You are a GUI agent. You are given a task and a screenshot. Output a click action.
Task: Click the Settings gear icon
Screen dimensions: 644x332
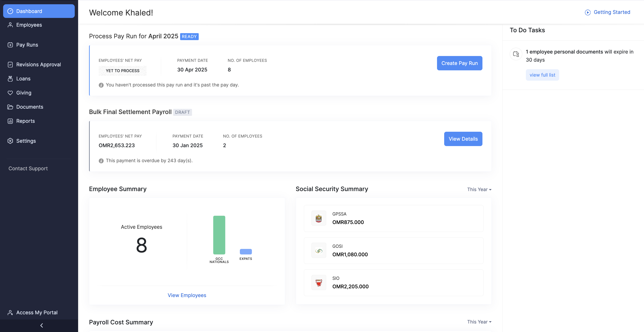(x=10, y=141)
